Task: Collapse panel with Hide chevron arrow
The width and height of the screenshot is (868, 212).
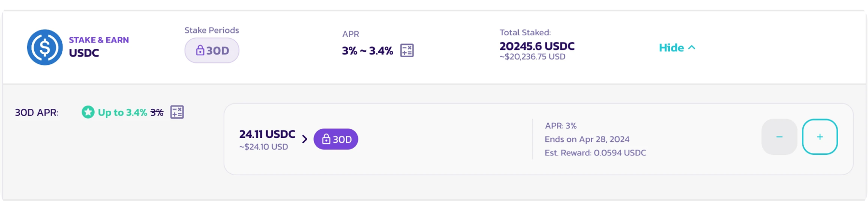Action: (x=692, y=47)
